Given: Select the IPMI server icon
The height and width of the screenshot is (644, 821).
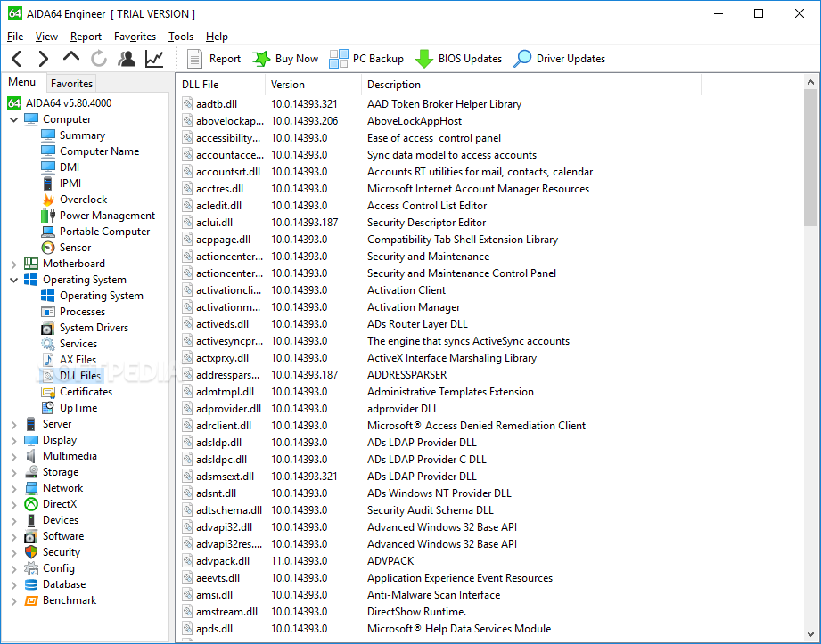Looking at the screenshot, I should (x=47, y=183).
